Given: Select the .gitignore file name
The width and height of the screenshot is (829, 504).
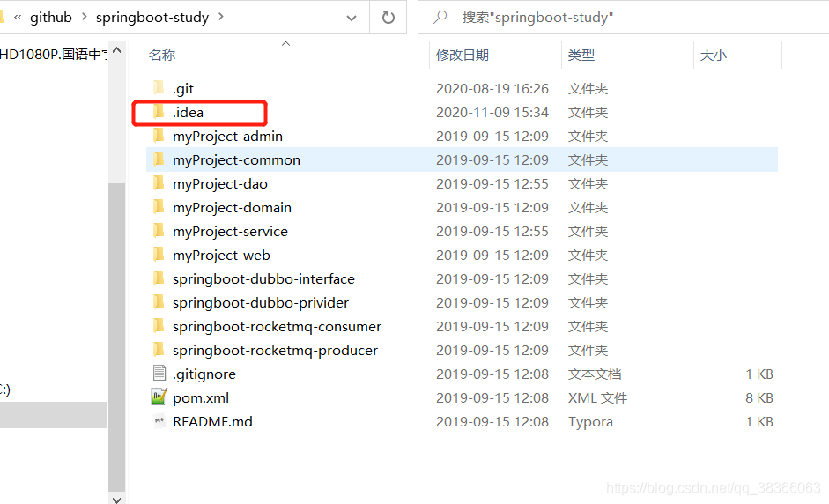Looking at the screenshot, I should (204, 374).
